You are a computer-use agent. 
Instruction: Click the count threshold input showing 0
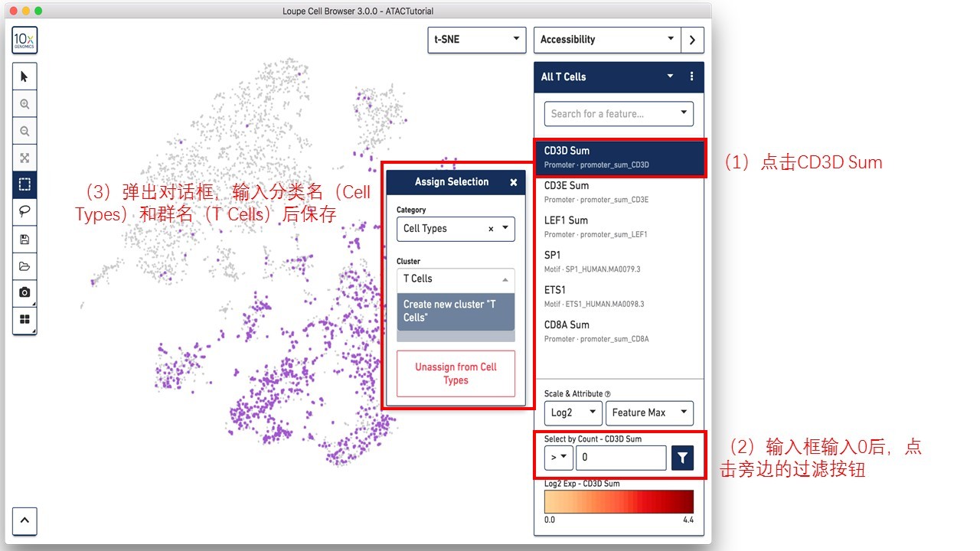pos(621,458)
